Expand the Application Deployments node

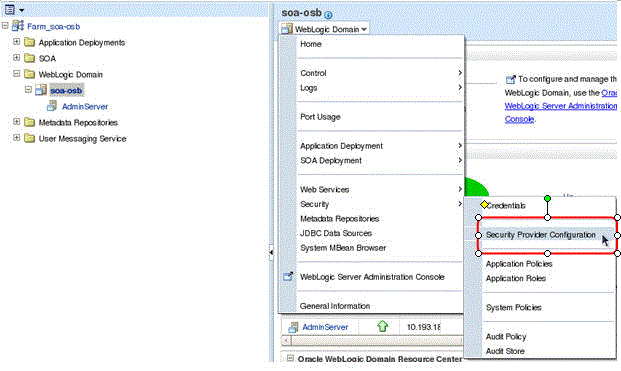click(16, 41)
